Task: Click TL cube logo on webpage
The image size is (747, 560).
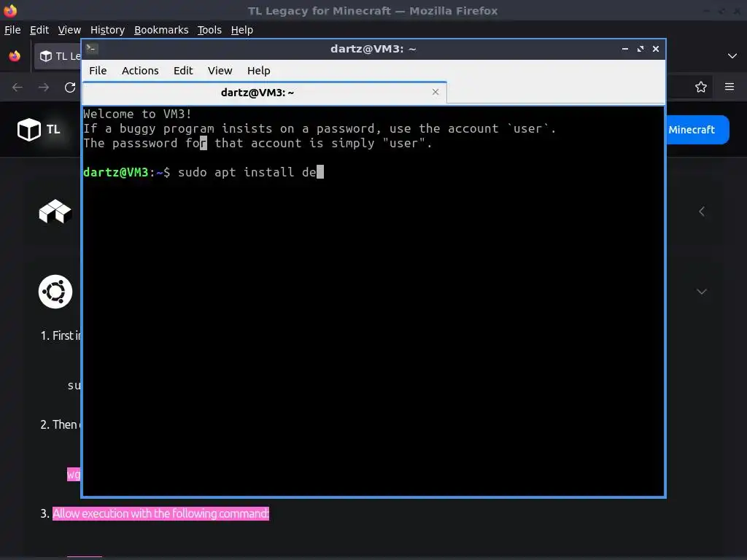Action: click(29, 130)
